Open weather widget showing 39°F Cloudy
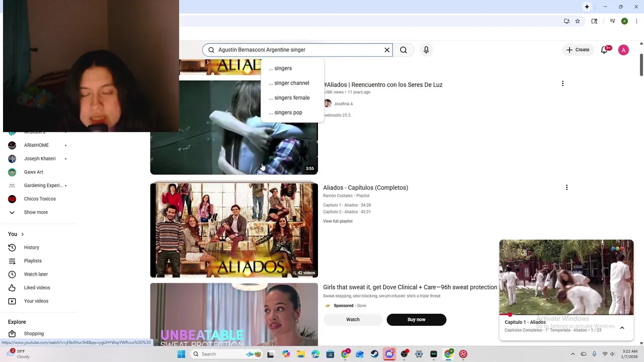The height and width of the screenshot is (362, 644). (19, 354)
